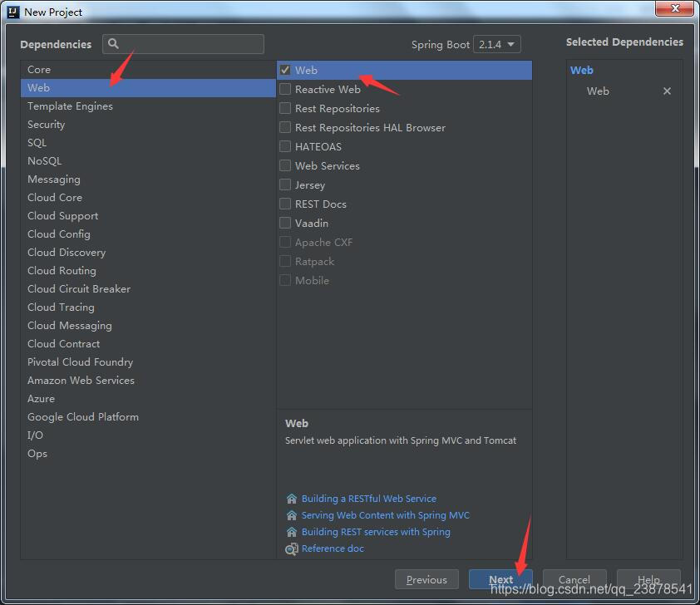
Task: Click the disabled Ratpack checkbox
Action: coord(285,262)
